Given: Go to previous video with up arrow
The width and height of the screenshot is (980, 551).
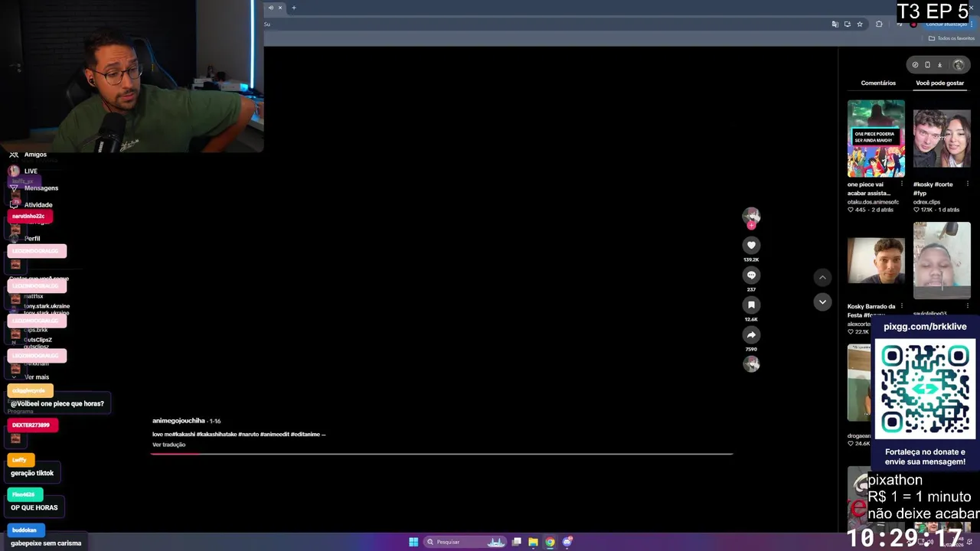Looking at the screenshot, I should 822,277.
